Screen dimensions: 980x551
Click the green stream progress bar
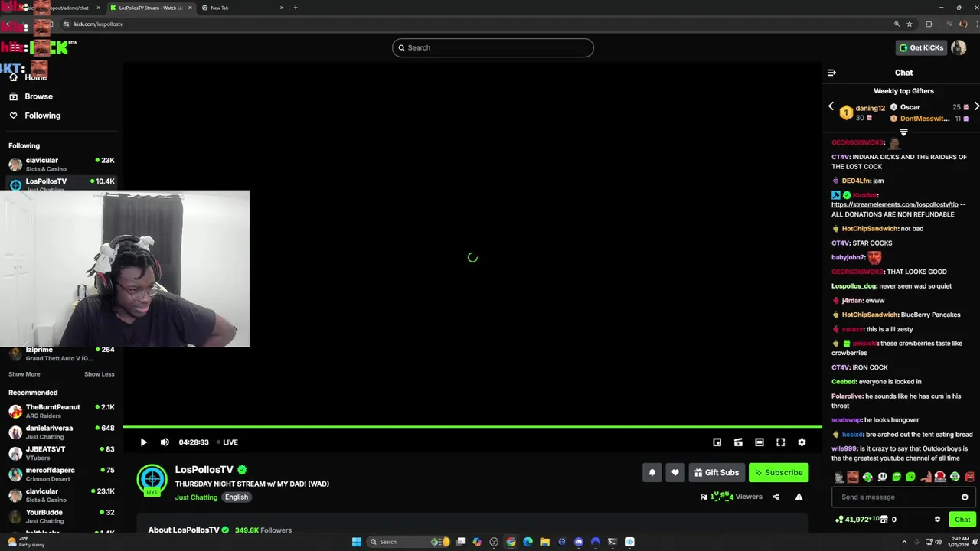pos(472,426)
